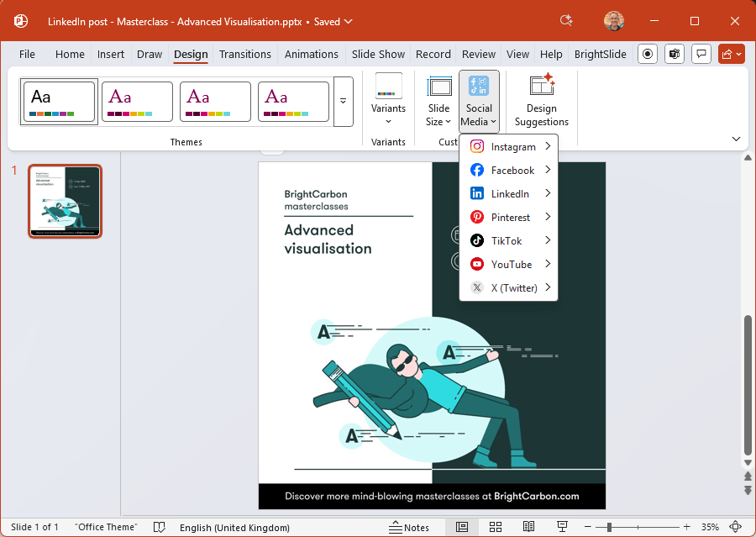
Task: Click the search sparkle icon in title bar
Action: 566,21
